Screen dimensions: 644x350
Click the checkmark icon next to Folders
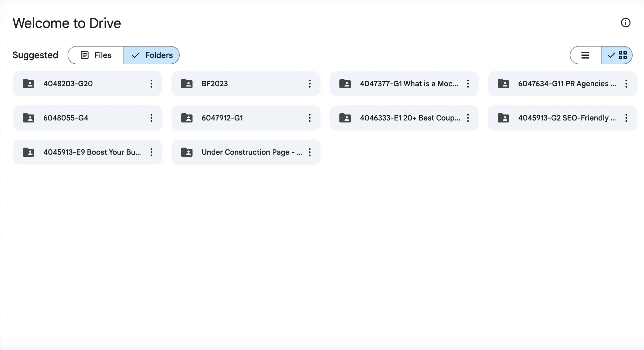click(x=135, y=55)
